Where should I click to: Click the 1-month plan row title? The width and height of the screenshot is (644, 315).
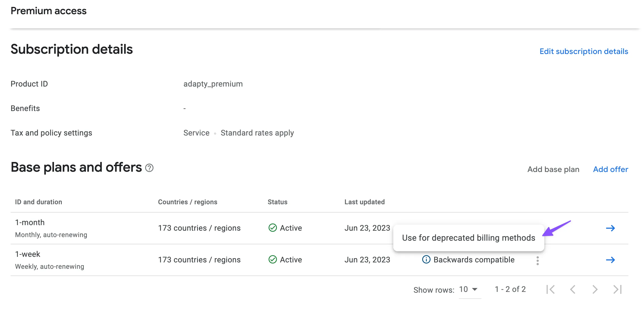30,222
